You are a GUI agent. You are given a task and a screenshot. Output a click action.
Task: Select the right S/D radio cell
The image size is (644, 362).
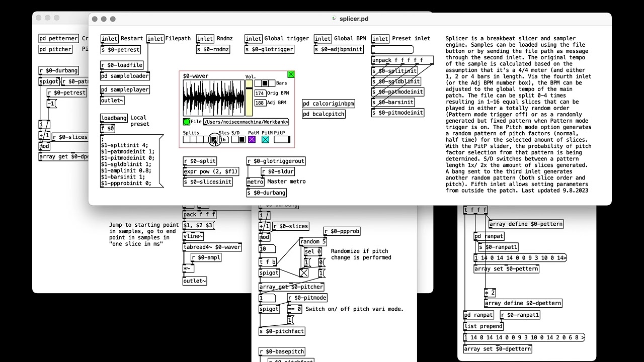pyautogui.click(x=242, y=139)
